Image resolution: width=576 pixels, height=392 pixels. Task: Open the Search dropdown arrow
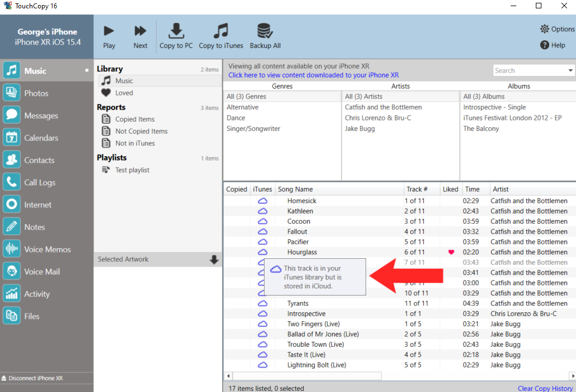(570, 70)
